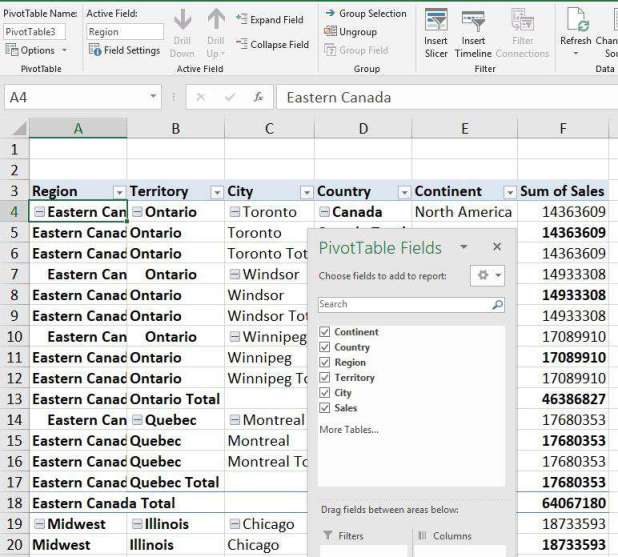This screenshot has width=618, height=557.
Task: Uncheck the Country field checkbox
Action: 324,347
